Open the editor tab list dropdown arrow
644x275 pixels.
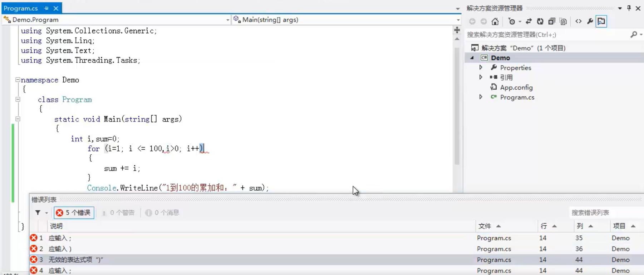[457, 9]
